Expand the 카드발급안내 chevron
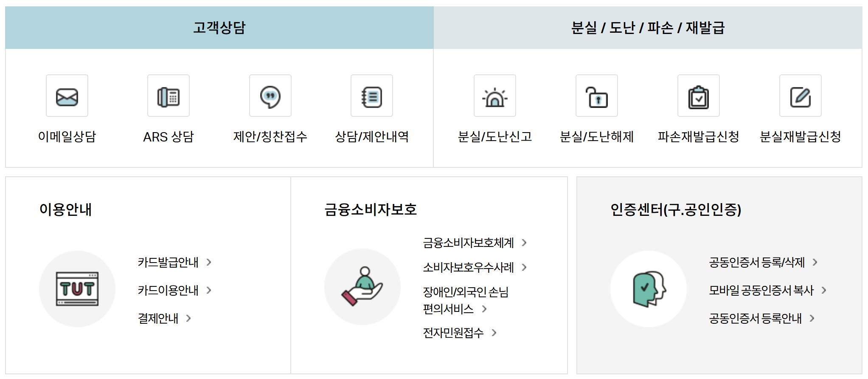Screen dimensions: 868x379 tap(209, 263)
